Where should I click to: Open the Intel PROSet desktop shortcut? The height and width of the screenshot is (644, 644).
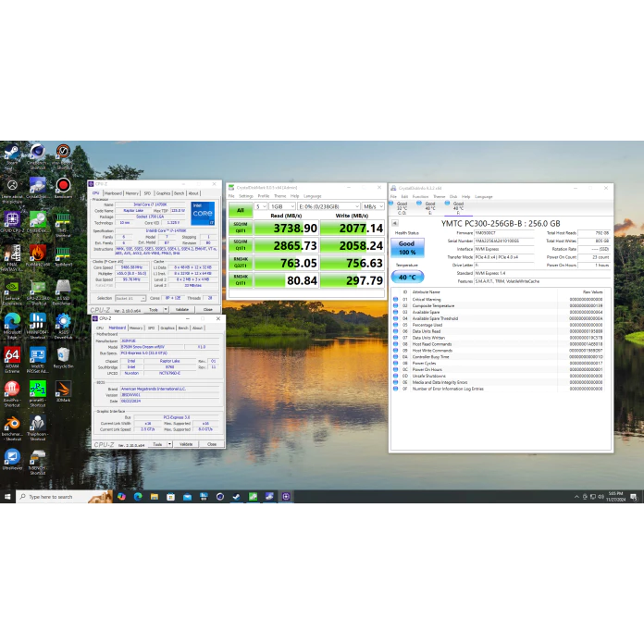[x=37, y=360]
